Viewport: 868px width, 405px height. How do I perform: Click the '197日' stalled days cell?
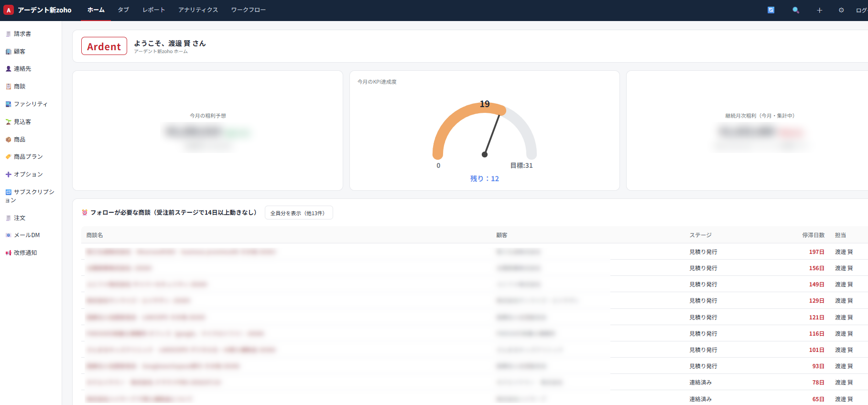(x=817, y=252)
